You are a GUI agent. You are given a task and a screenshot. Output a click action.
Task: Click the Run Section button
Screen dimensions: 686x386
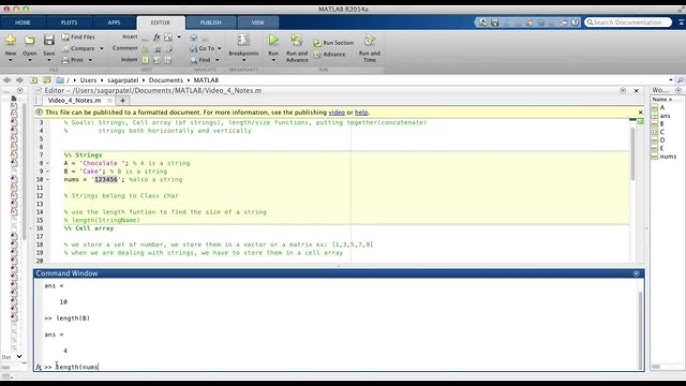[333, 43]
